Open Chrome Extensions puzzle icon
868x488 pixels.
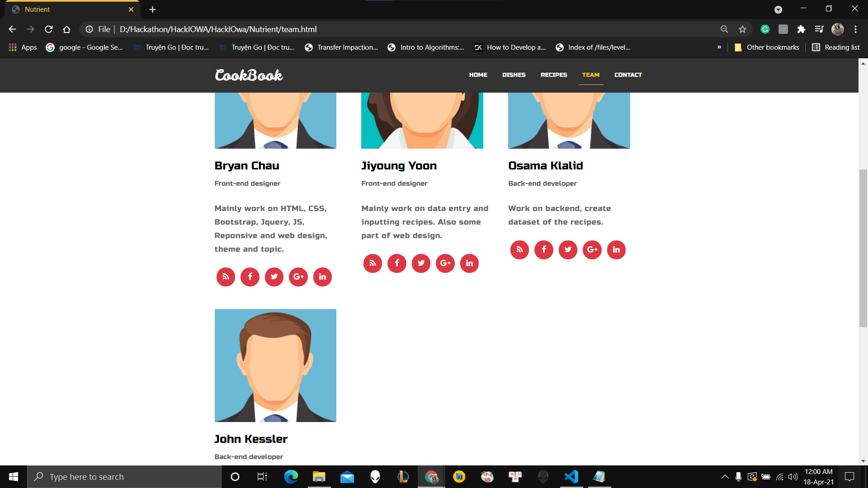[801, 29]
